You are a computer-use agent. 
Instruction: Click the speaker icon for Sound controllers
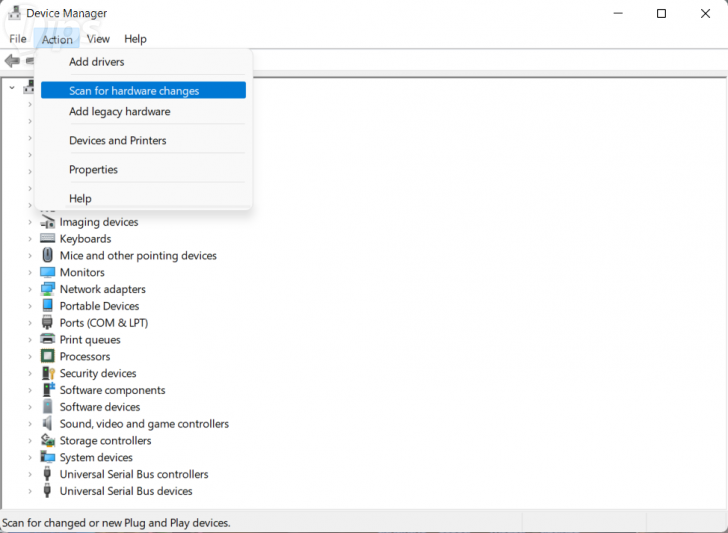coord(47,423)
